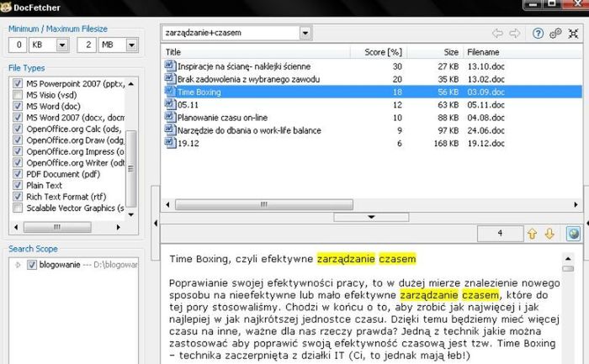Viewport: 589px width, 364px height.
Task: Collapse the preview pane with the down arrow
Action: click(x=371, y=217)
